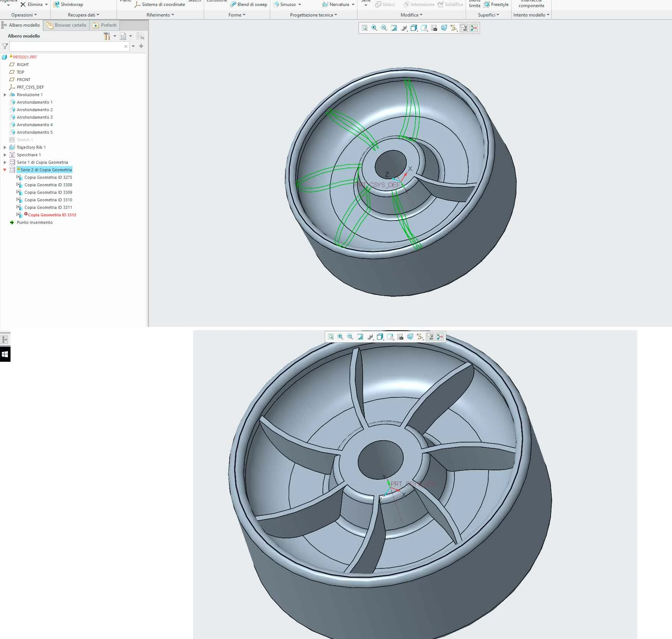The width and height of the screenshot is (672, 639).
Task: Open View Manager in upper view toolbar
Action: pyautogui.click(x=434, y=28)
